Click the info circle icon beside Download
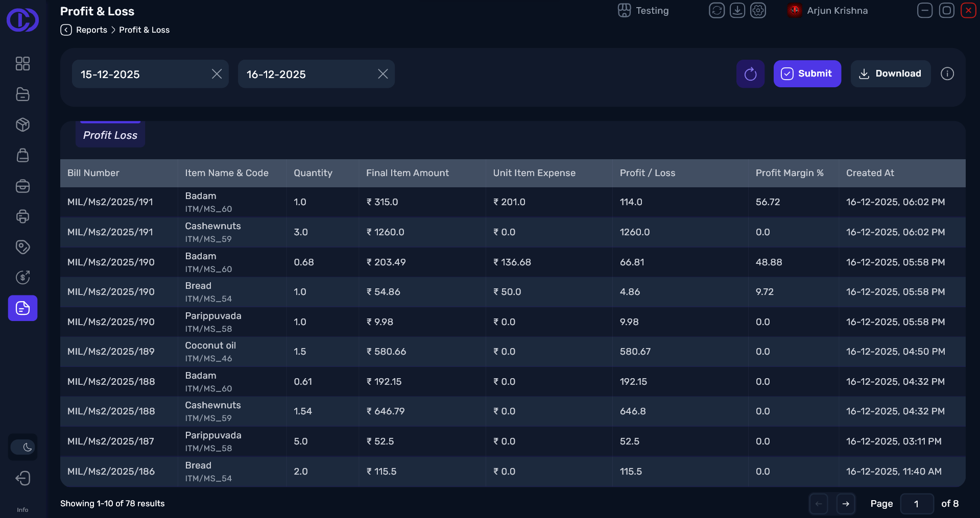 coord(947,74)
